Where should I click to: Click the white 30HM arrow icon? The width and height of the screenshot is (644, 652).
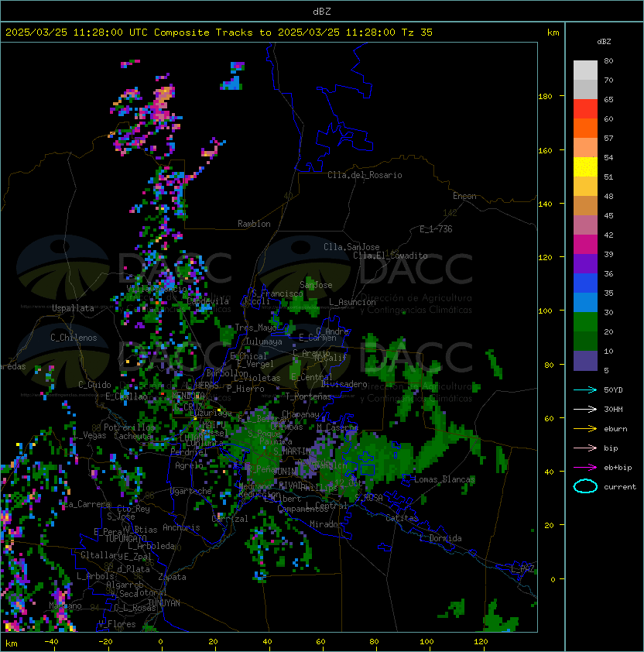pos(585,409)
